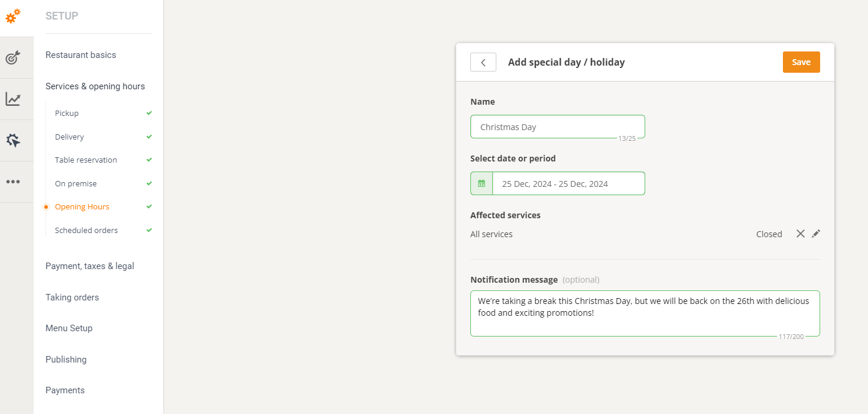Viewport: 868px width, 414px height.
Task: Open the Menu Setup section
Action: (x=69, y=328)
